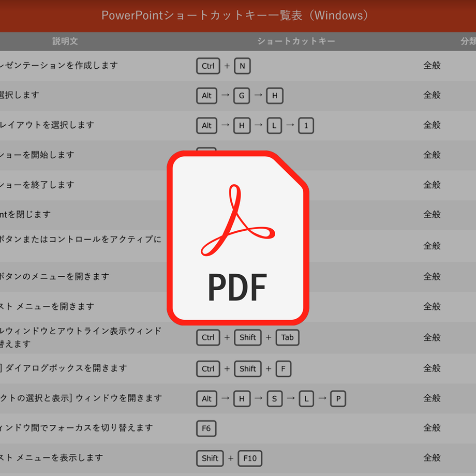Select the text ntを閉じます
This screenshot has width=476, height=476.
tap(25, 214)
